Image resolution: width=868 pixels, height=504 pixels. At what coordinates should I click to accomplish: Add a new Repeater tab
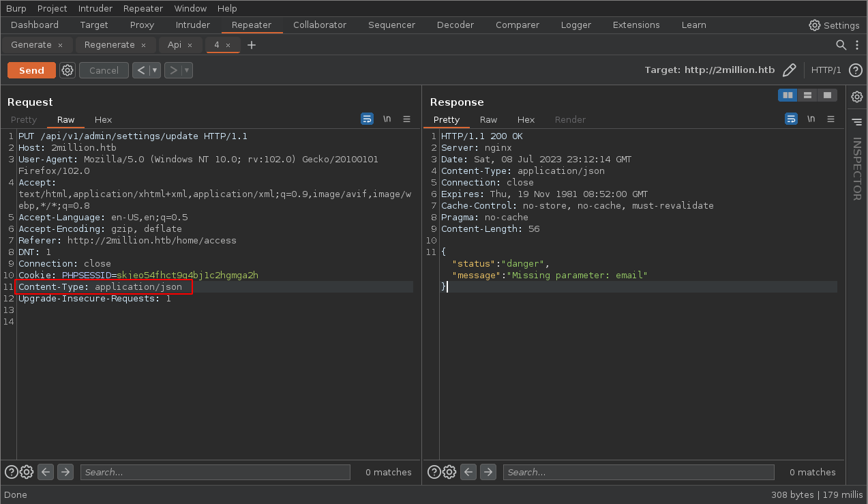pyautogui.click(x=252, y=45)
